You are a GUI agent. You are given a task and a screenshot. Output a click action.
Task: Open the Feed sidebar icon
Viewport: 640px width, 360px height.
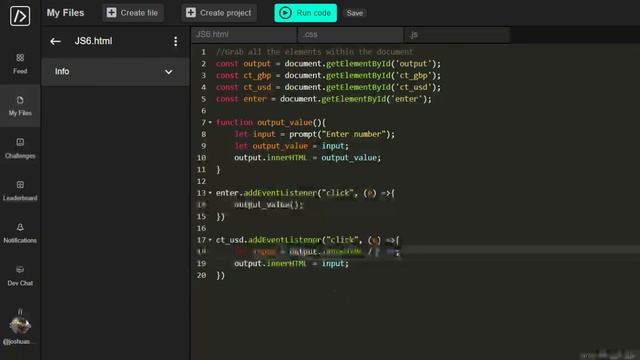point(20,58)
